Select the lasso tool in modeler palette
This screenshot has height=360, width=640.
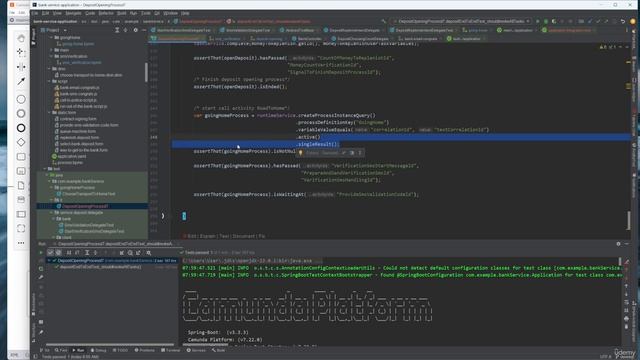click(x=21, y=52)
